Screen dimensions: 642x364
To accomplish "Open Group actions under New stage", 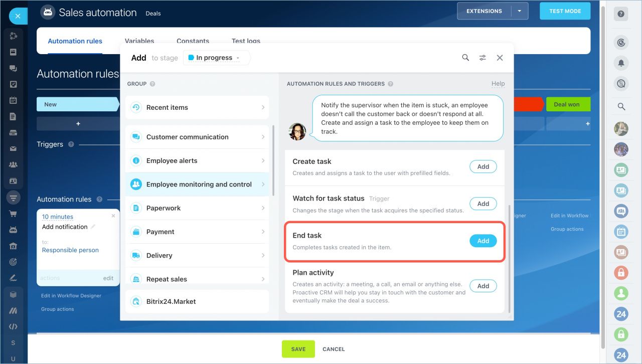I will (x=58, y=309).
